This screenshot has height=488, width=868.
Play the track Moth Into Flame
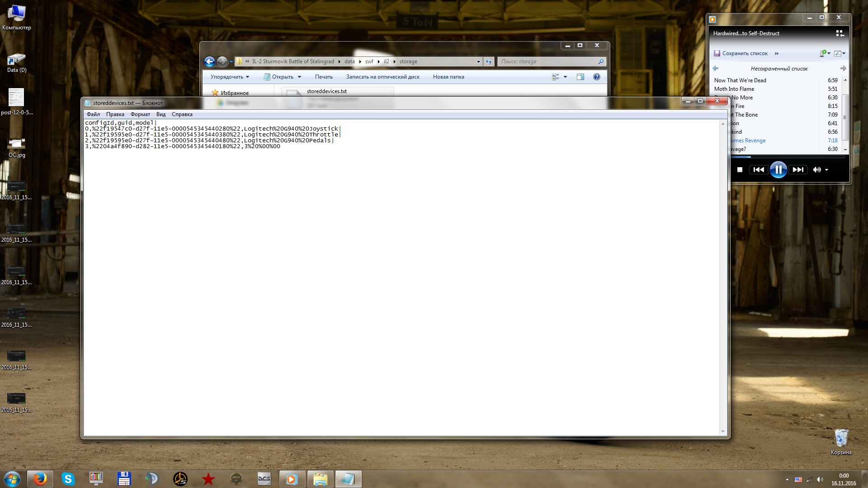click(734, 89)
